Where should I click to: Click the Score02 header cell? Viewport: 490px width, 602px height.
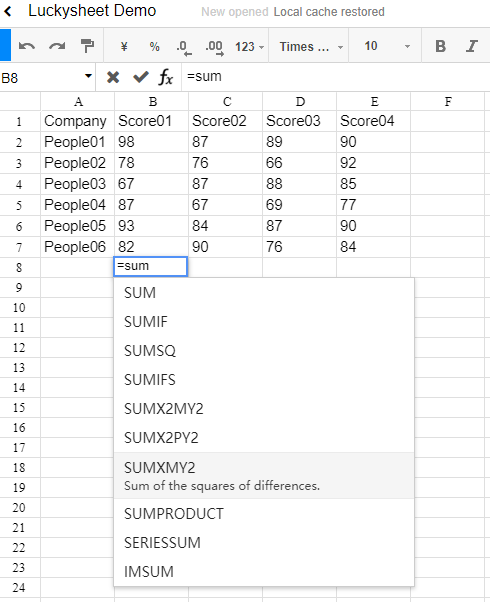tap(226, 121)
